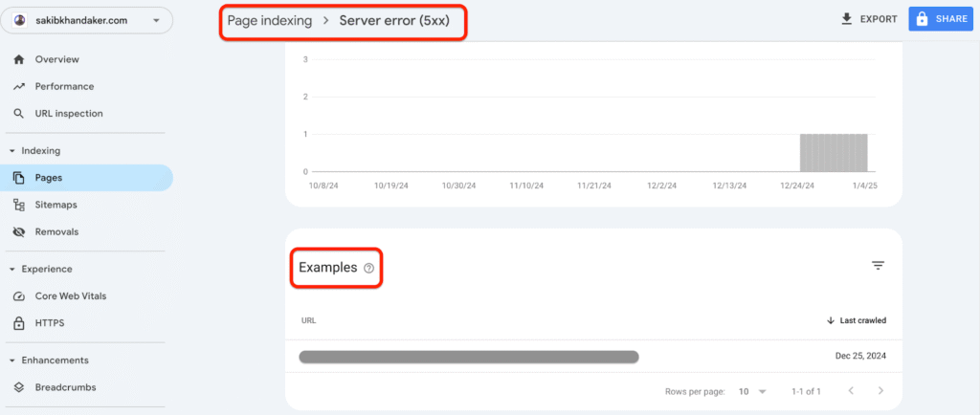Open the HTTPS report
Viewport: 980px width, 415px height.
pyautogui.click(x=49, y=323)
